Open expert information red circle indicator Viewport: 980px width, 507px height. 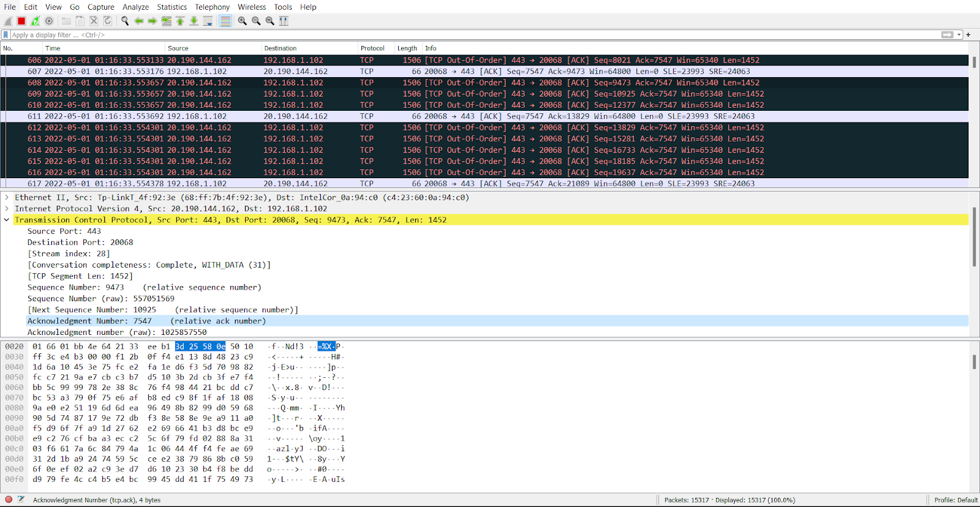9,500
